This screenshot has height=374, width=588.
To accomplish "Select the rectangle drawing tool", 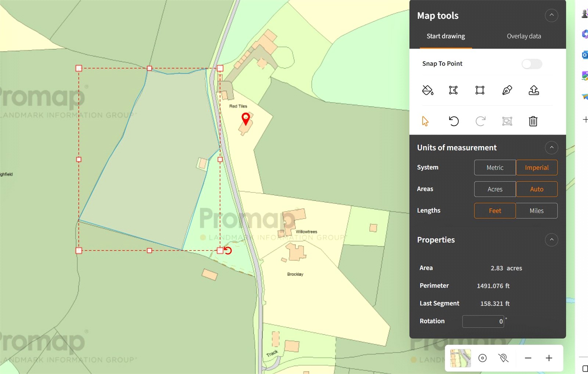I will [480, 90].
